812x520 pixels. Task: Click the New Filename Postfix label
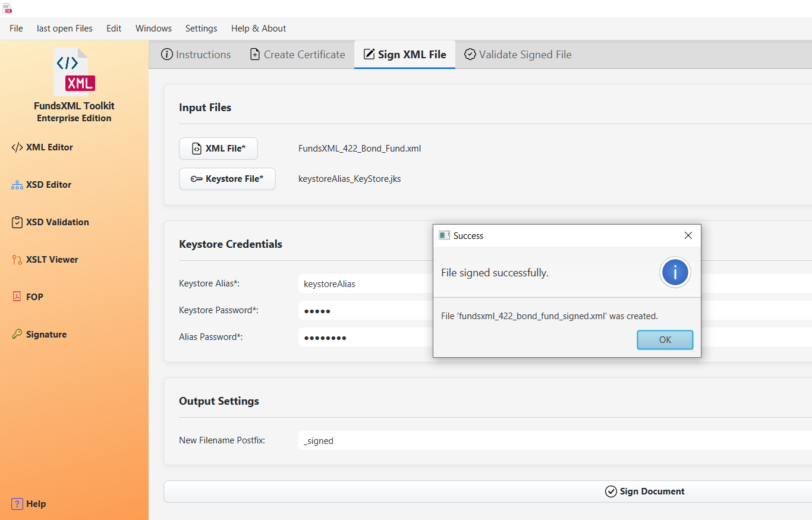[x=222, y=441]
